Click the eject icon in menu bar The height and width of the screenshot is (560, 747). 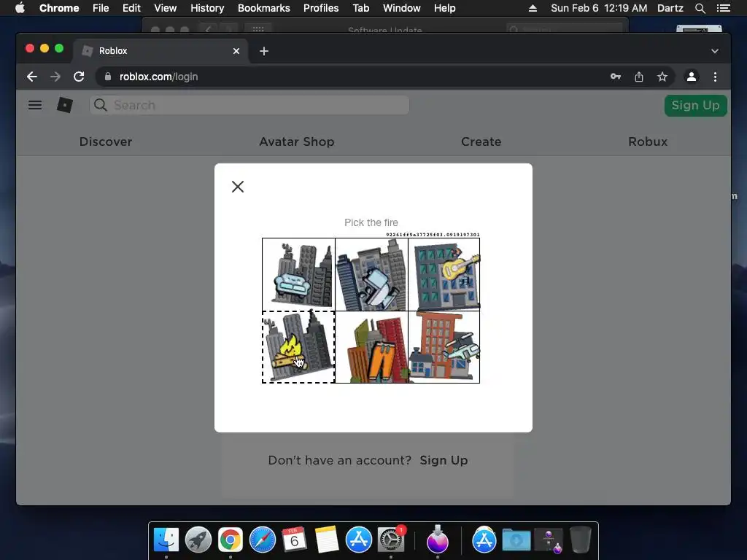pos(533,8)
